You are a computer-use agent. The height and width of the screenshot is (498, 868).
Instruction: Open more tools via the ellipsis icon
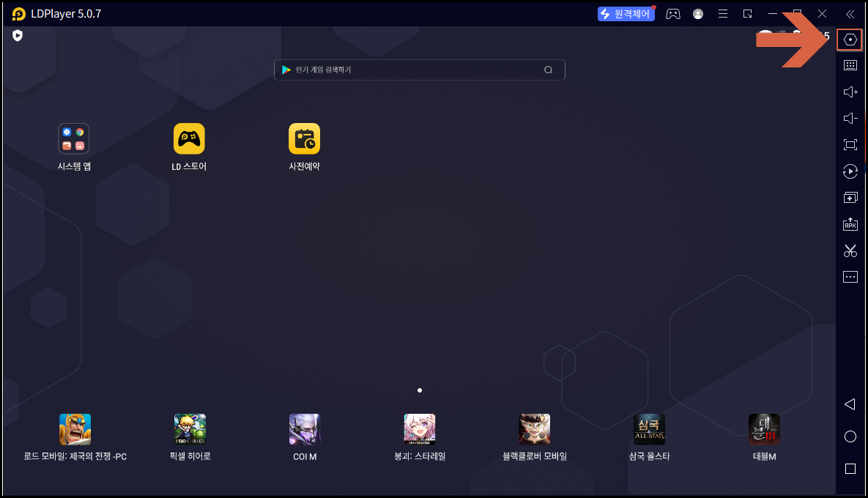(x=850, y=277)
